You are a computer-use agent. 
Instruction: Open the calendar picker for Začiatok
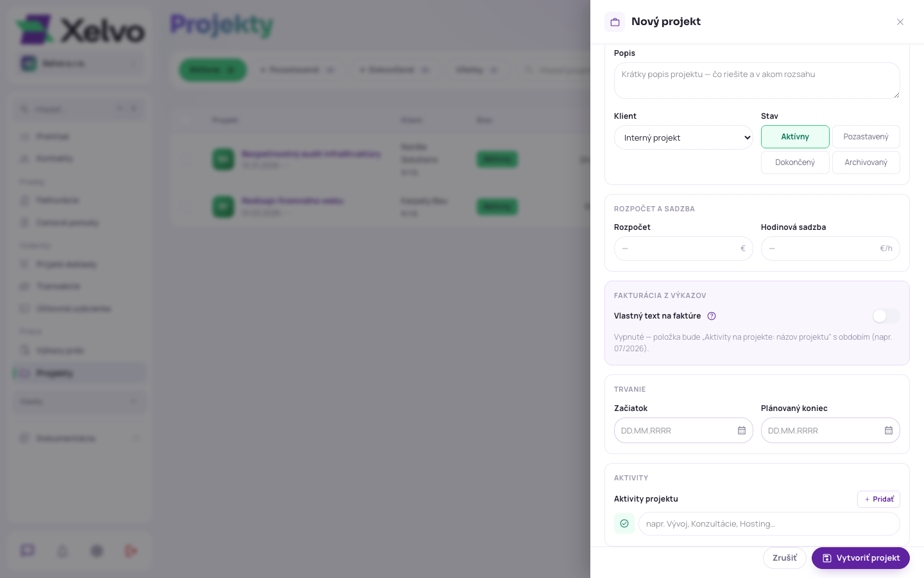coord(742,430)
